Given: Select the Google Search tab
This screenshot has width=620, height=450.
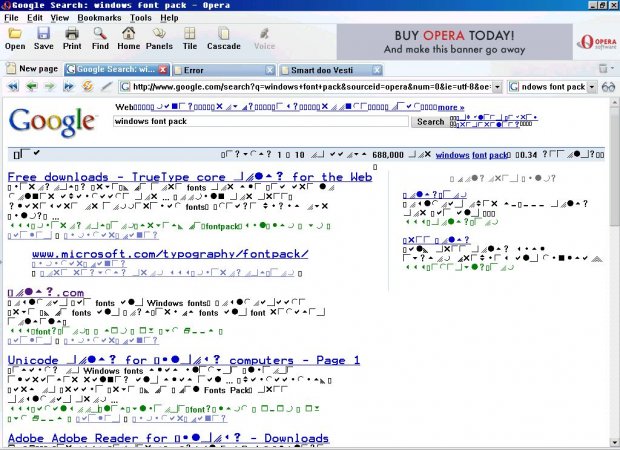Looking at the screenshot, I should [x=117, y=70].
